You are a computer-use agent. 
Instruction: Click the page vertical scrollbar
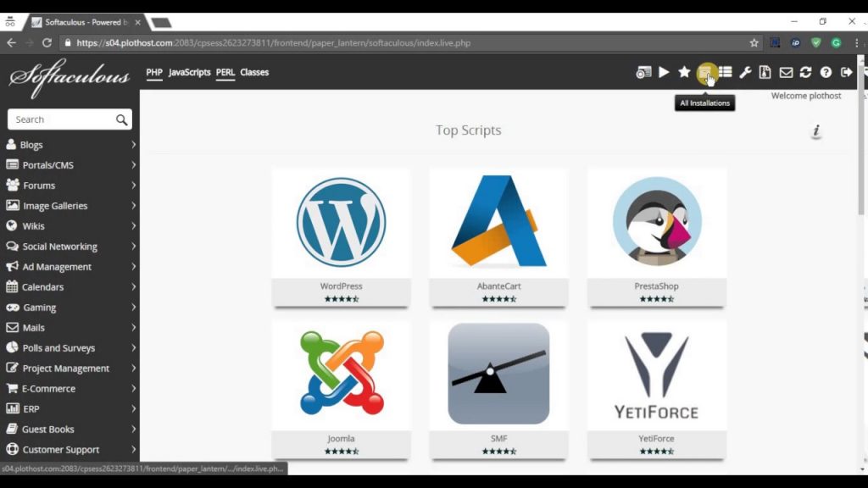pyautogui.click(x=861, y=137)
